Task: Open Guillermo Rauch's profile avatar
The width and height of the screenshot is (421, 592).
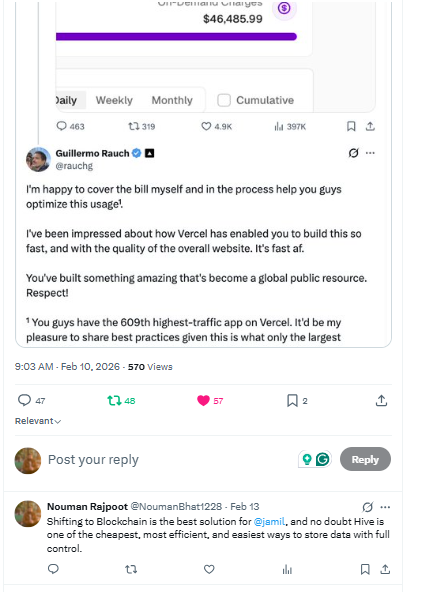Action: (38, 159)
